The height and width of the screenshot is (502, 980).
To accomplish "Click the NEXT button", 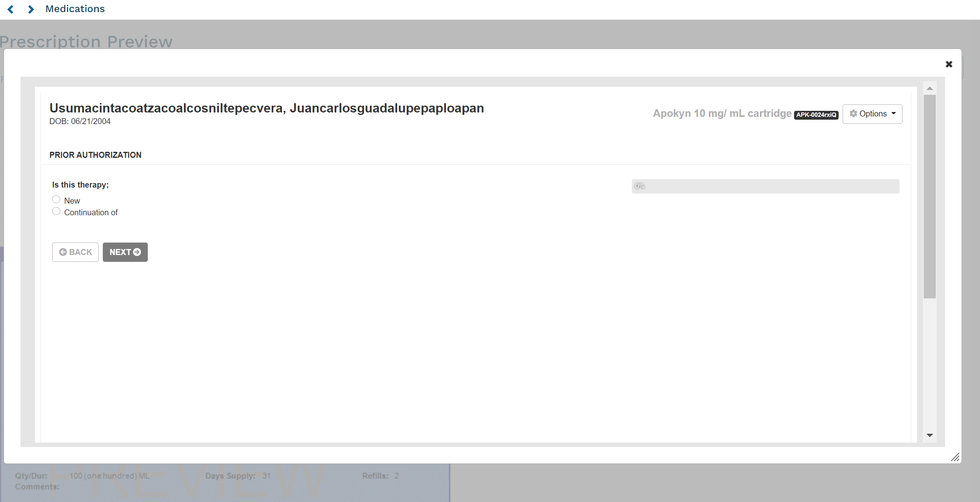I will [x=125, y=252].
